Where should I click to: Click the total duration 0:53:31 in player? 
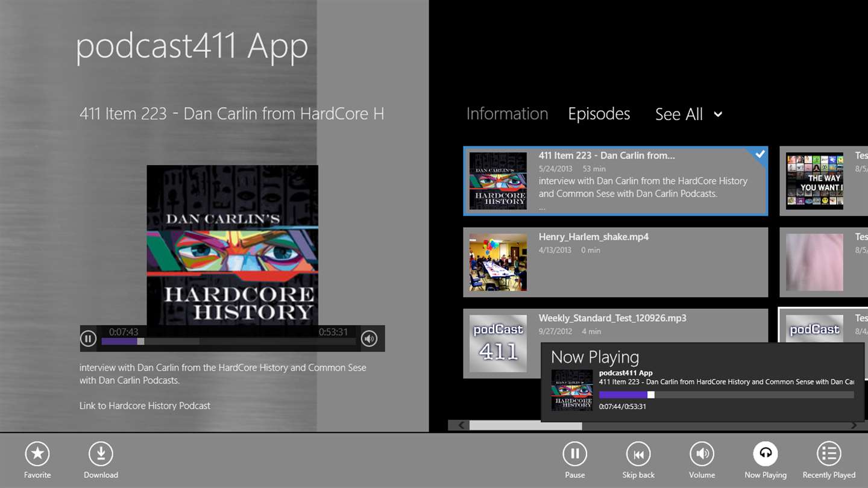(333, 332)
